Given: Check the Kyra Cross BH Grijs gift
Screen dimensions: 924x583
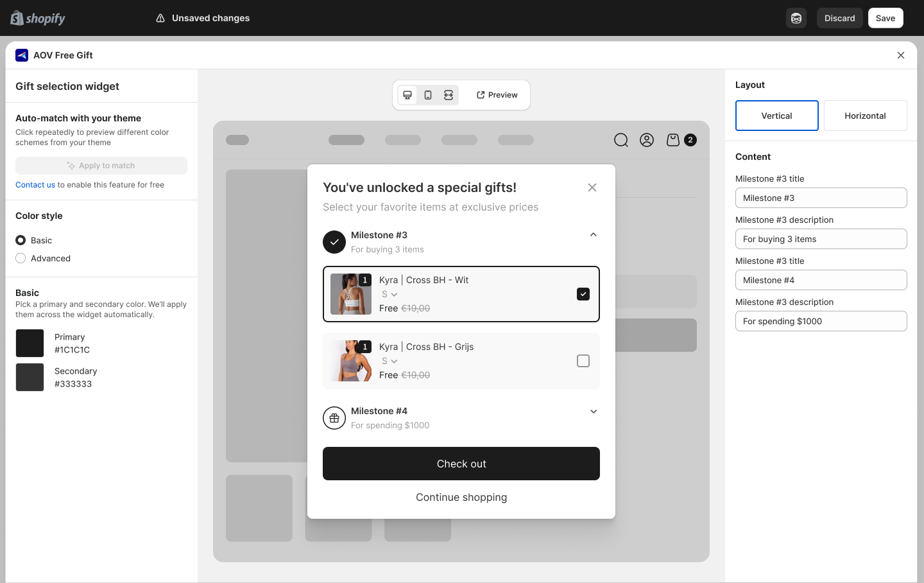Looking at the screenshot, I should point(583,361).
